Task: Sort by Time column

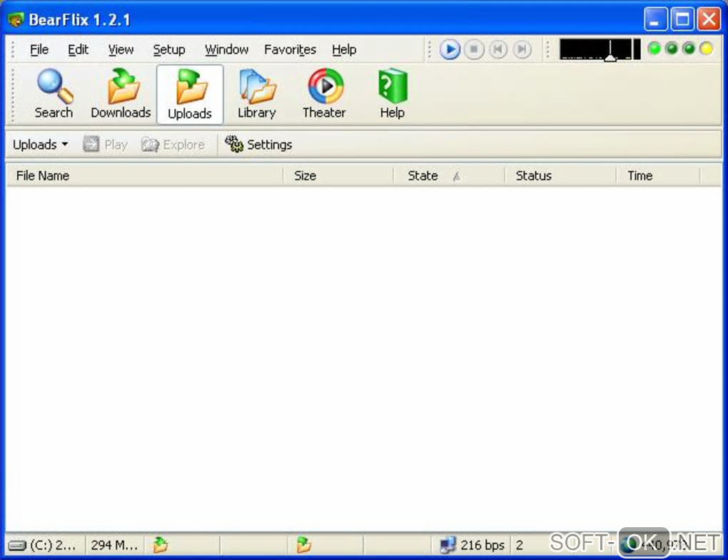Action: (x=658, y=175)
